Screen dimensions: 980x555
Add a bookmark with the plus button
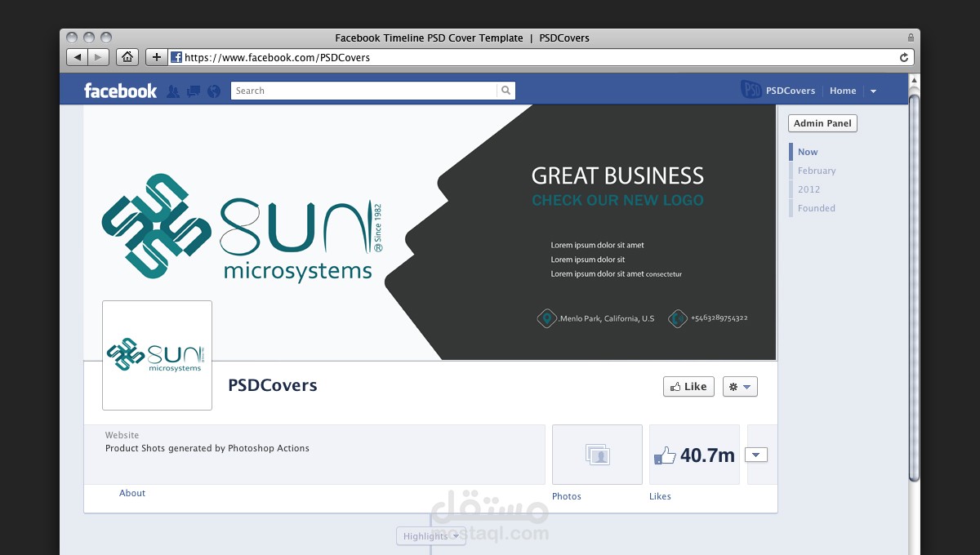tap(157, 57)
